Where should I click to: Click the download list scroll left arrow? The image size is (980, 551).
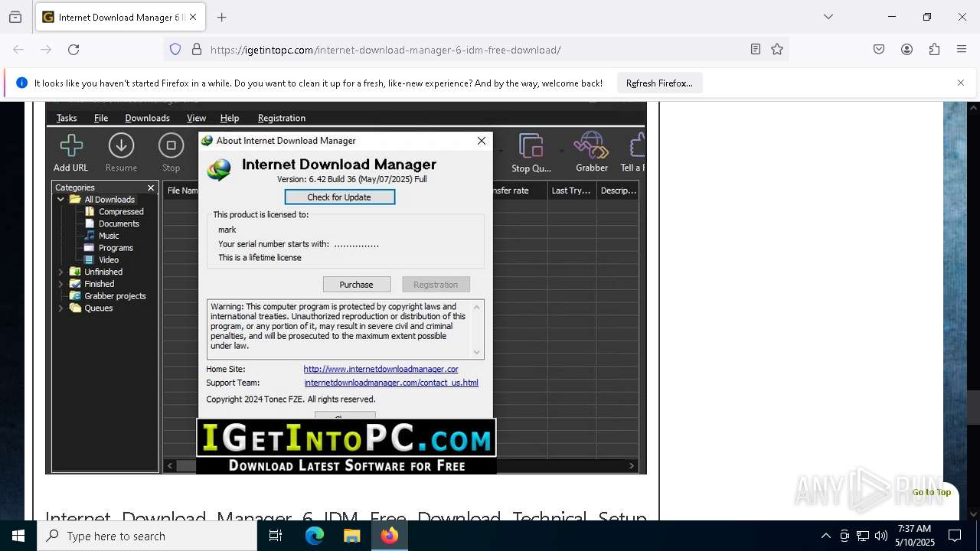[x=170, y=465]
